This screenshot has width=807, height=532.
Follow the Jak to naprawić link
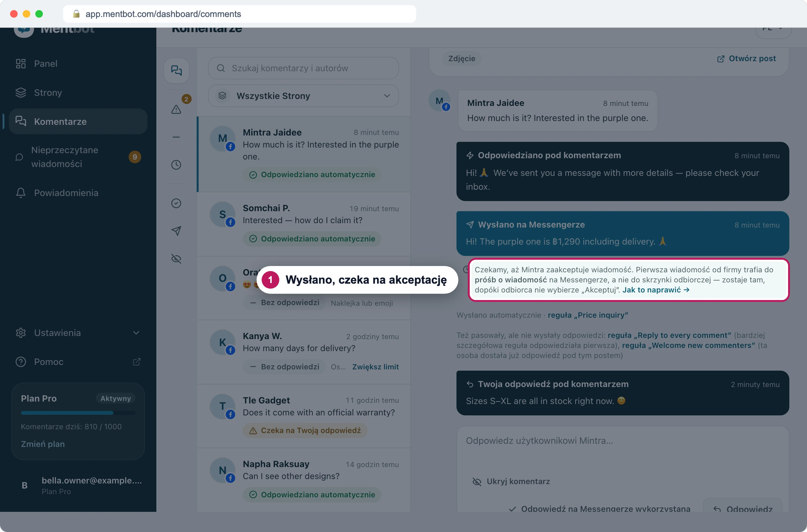coord(656,290)
